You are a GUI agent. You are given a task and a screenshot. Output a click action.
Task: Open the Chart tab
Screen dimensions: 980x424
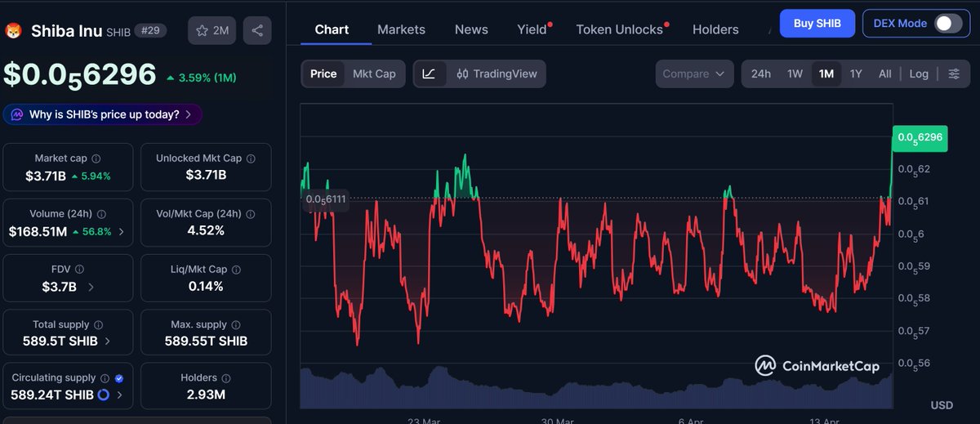click(332, 29)
